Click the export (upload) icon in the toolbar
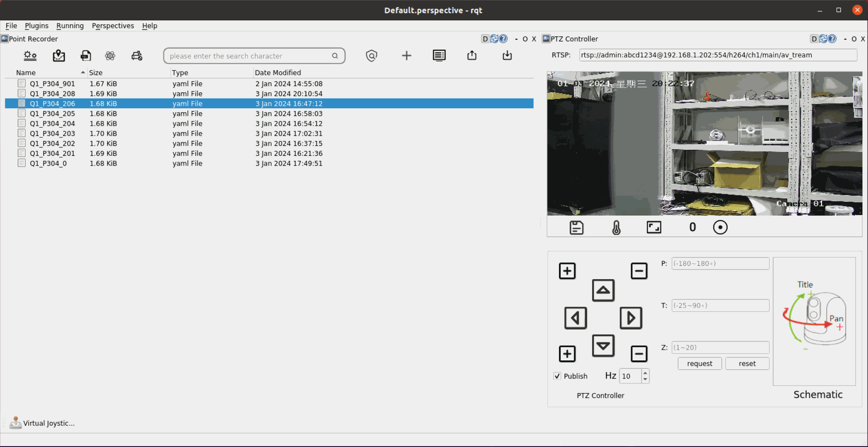The image size is (868, 447). tap(472, 56)
